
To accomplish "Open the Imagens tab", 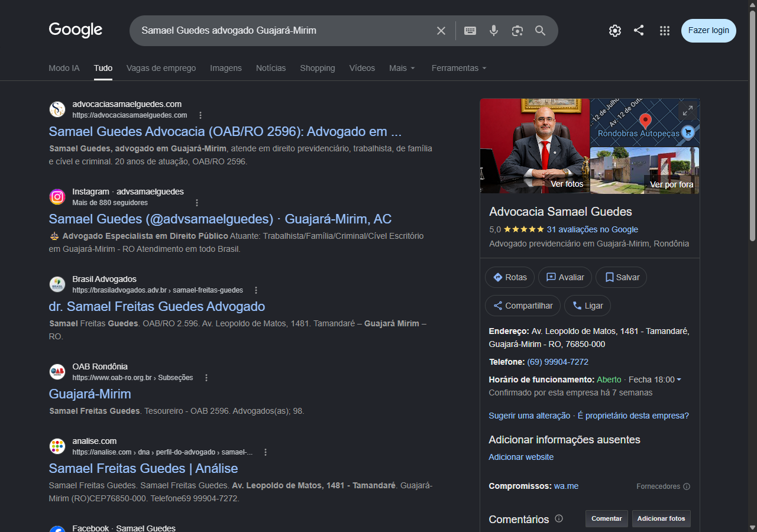I will pyautogui.click(x=226, y=68).
